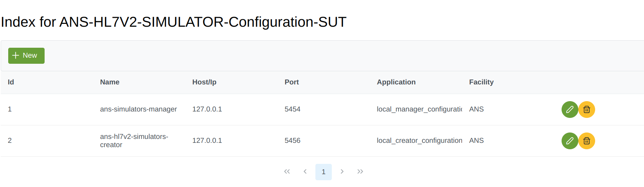Click the Port column header
This screenshot has height=187, width=644.
(291, 82)
